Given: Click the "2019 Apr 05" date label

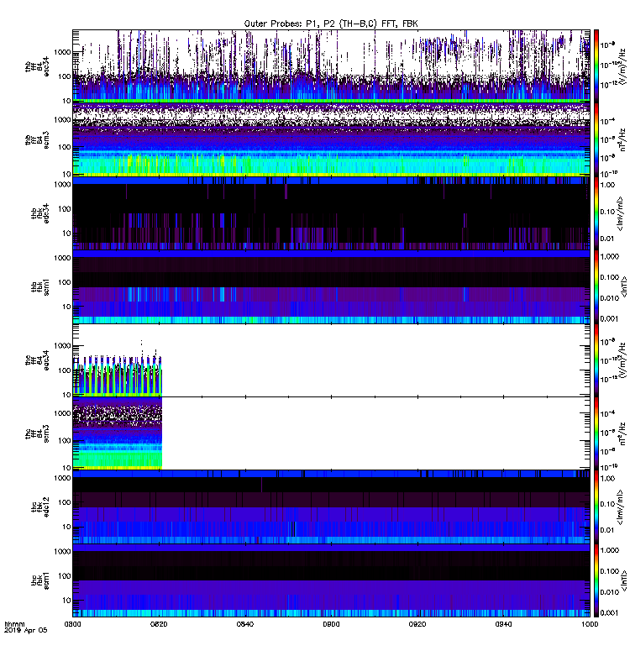Looking at the screenshot, I should pyautogui.click(x=26, y=631).
